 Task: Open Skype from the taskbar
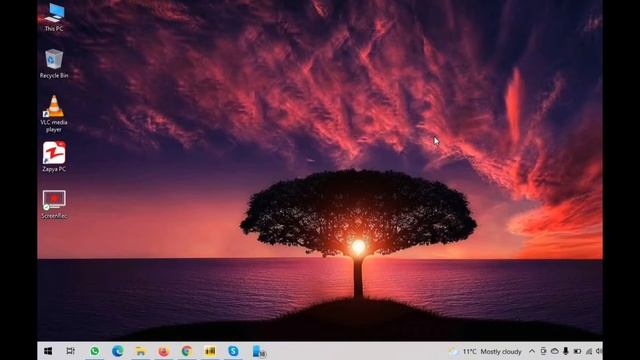233,351
